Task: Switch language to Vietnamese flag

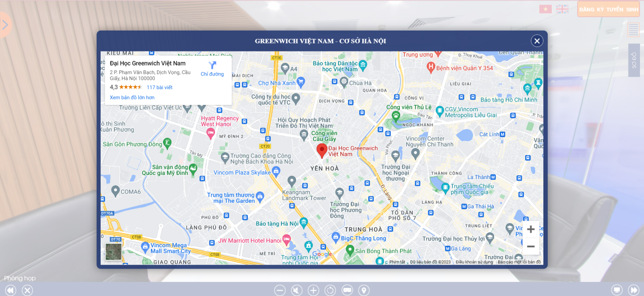Action: pos(545,9)
